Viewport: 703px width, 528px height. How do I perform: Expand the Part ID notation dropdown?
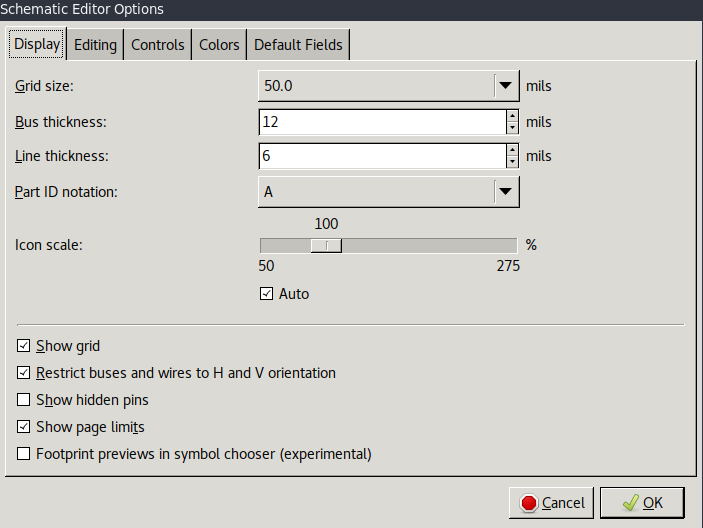[x=505, y=191]
